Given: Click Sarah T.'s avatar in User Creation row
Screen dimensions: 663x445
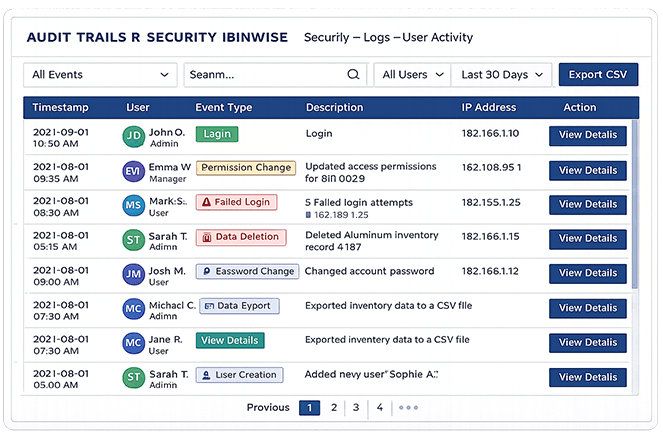Looking at the screenshot, I should (x=134, y=377).
